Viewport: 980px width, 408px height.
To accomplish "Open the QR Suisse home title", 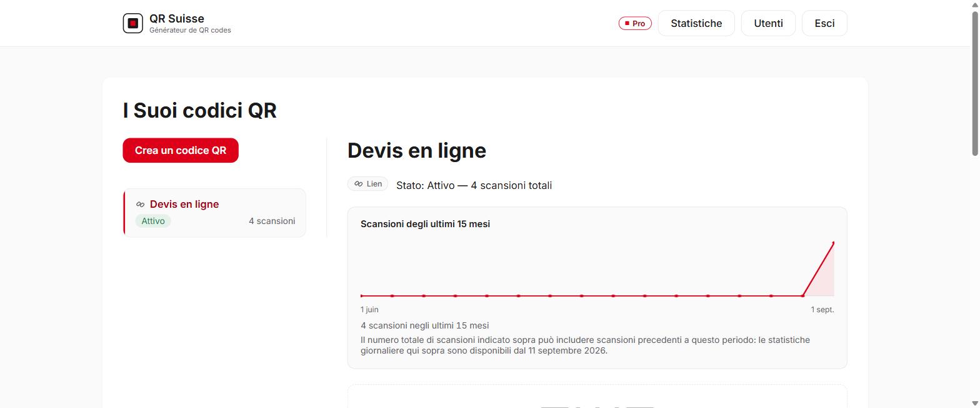I will (x=177, y=18).
